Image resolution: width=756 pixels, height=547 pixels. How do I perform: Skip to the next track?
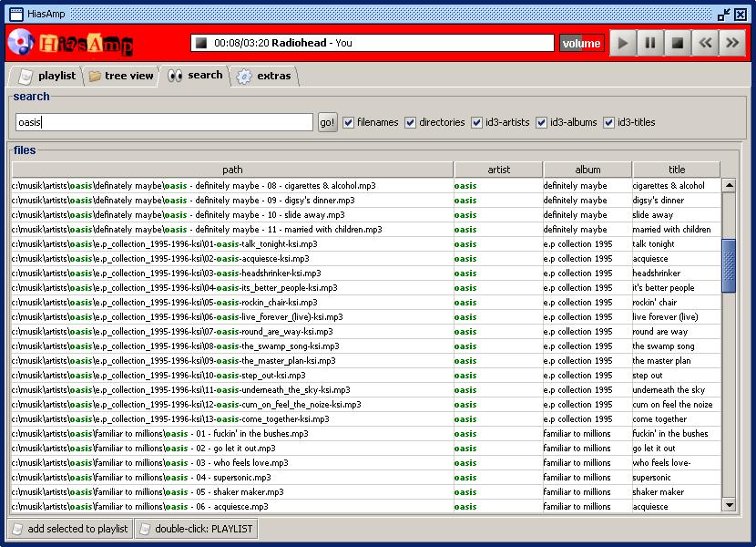pyautogui.click(x=732, y=43)
